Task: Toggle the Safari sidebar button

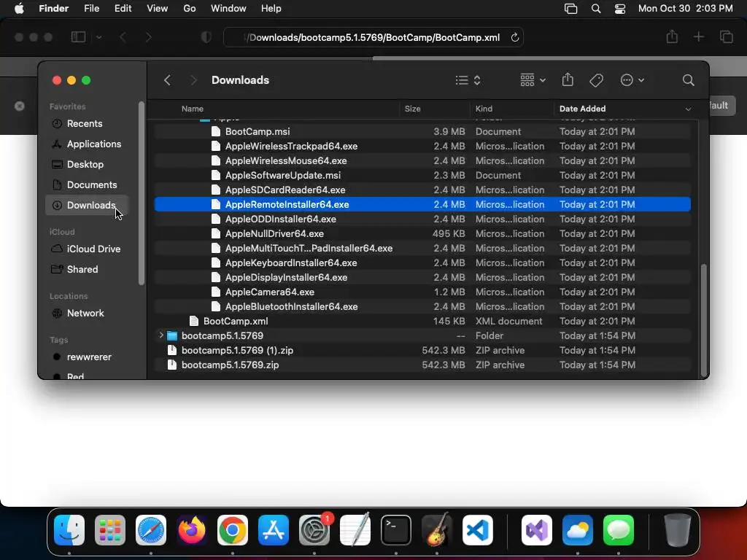Action: (x=78, y=37)
